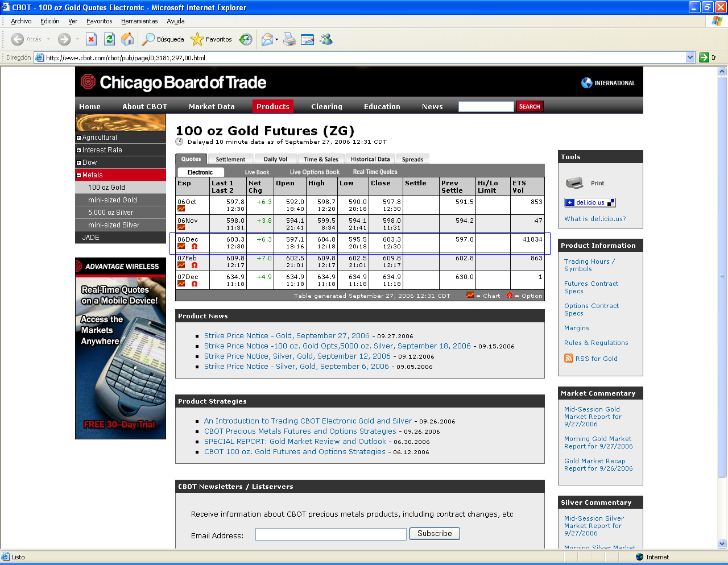Screen dimensions: 728x565
Task: Expand the Agricultural sidebar category
Action: coord(78,138)
